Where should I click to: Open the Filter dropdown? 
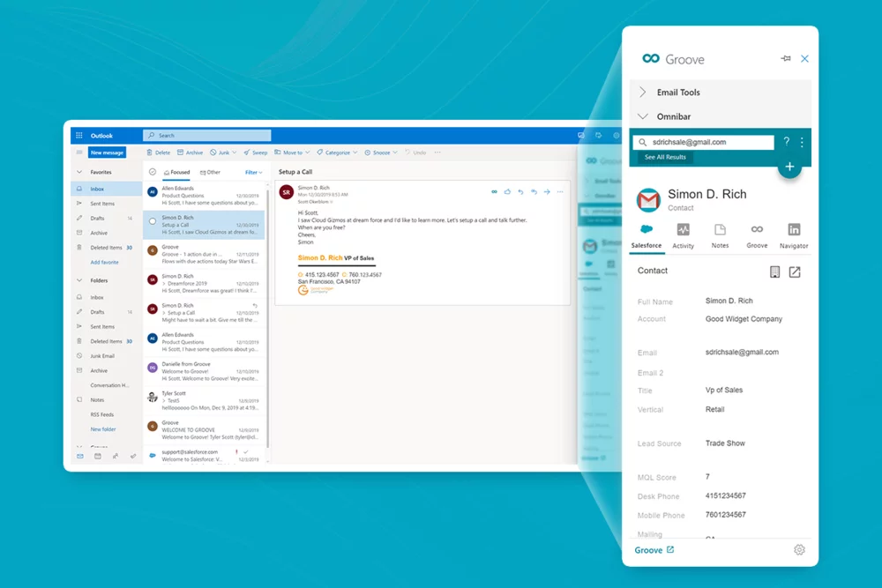coord(254,172)
